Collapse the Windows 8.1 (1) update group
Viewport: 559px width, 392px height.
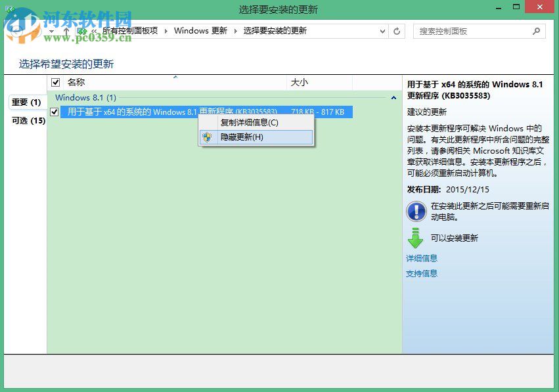click(x=393, y=97)
